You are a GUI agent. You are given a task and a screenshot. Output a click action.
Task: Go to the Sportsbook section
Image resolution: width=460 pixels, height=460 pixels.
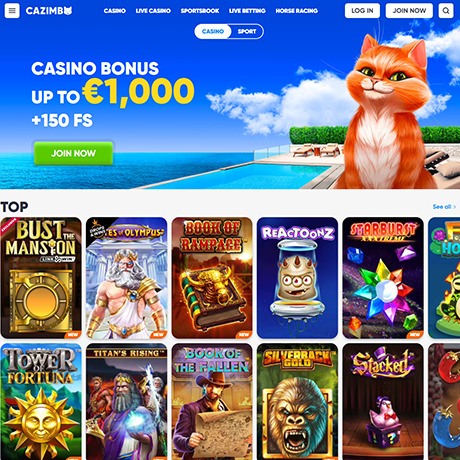(x=200, y=11)
